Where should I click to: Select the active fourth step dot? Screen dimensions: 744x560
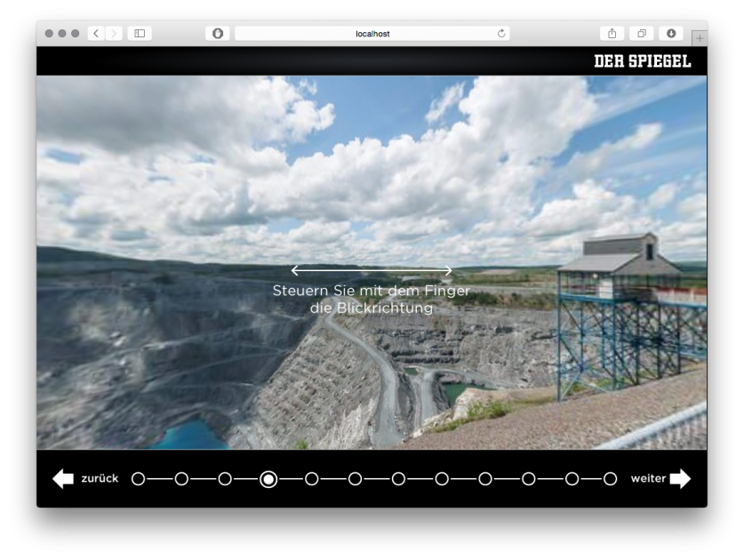pos(268,479)
